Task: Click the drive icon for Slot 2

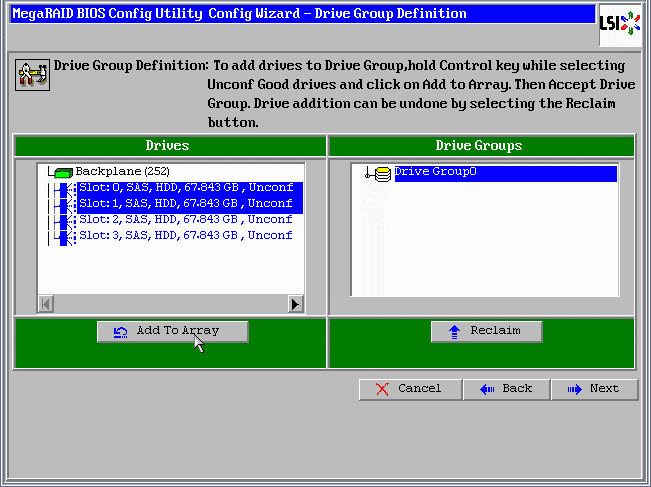Action: tap(65, 220)
